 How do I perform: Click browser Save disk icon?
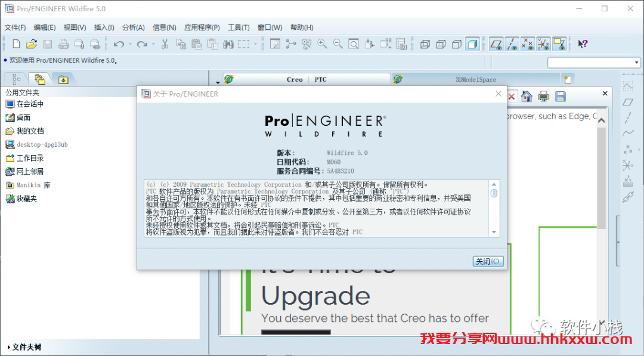click(x=560, y=97)
